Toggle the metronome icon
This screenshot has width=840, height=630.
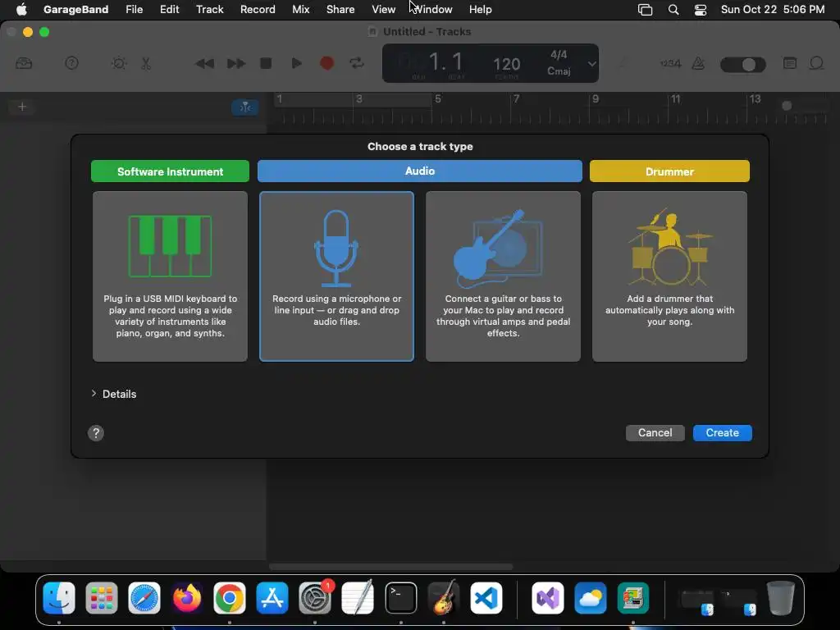[x=698, y=63]
